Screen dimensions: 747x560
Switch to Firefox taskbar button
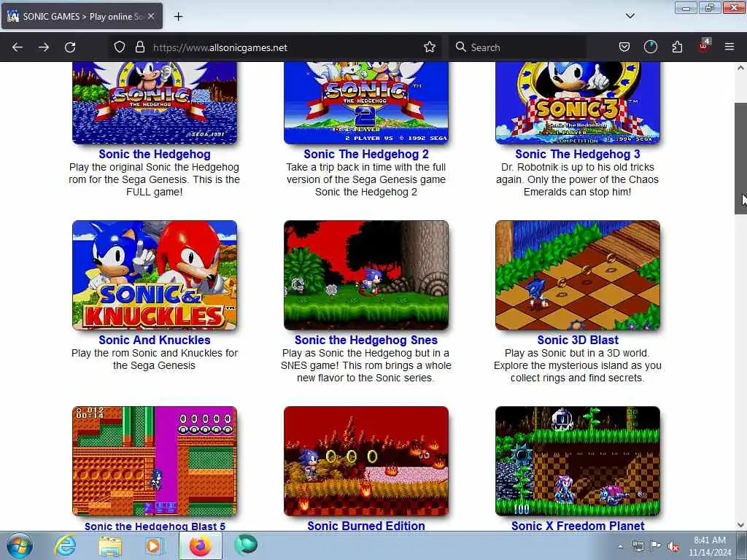pyautogui.click(x=201, y=545)
